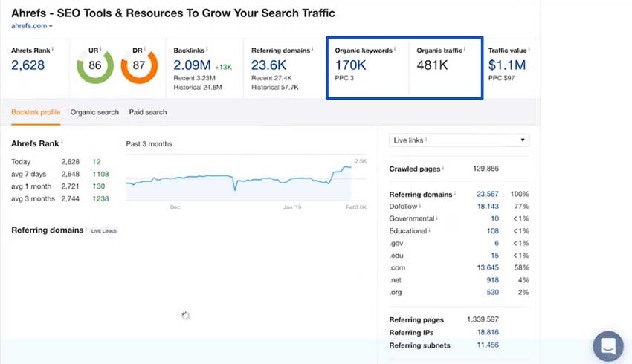Click the Past 3 months label
The height and width of the screenshot is (364, 632).
(x=149, y=144)
